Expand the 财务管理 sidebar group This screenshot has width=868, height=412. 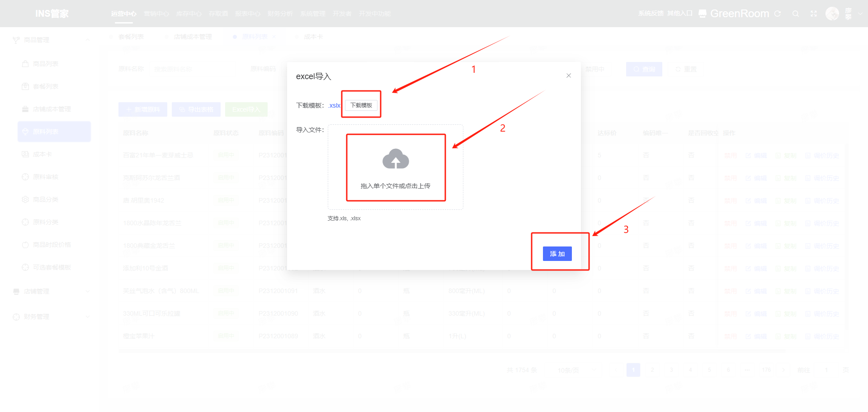[88, 317]
